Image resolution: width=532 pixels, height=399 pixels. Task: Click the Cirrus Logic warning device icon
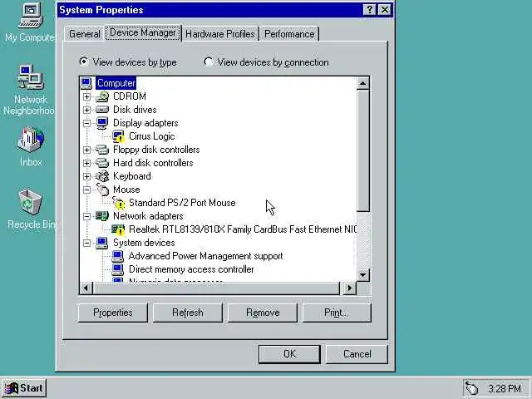[118, 136]
